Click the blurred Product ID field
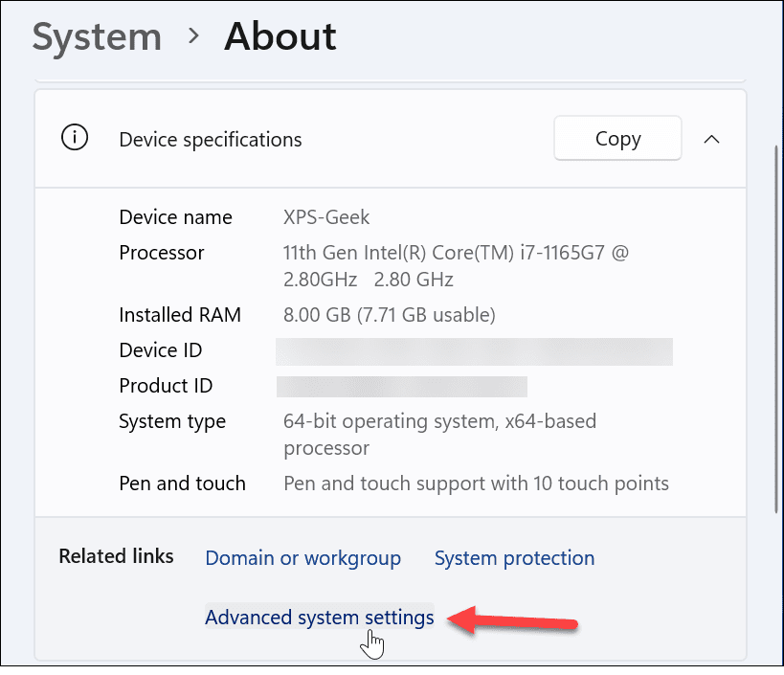Screen dimensions: 784x675 (x=401, y=386)
